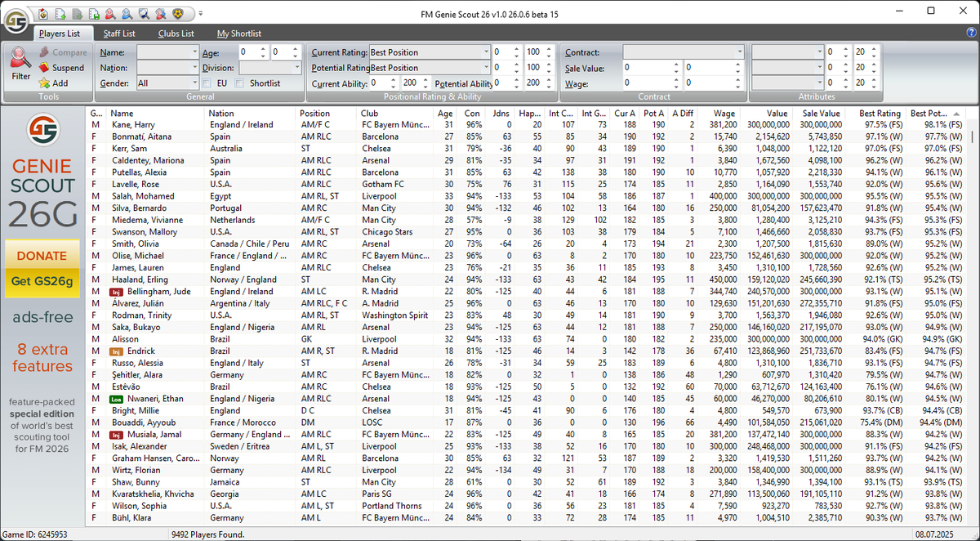Open the quick access toolbar customize arrow
This screenshot has height=541, width=980.
point(201,14)
